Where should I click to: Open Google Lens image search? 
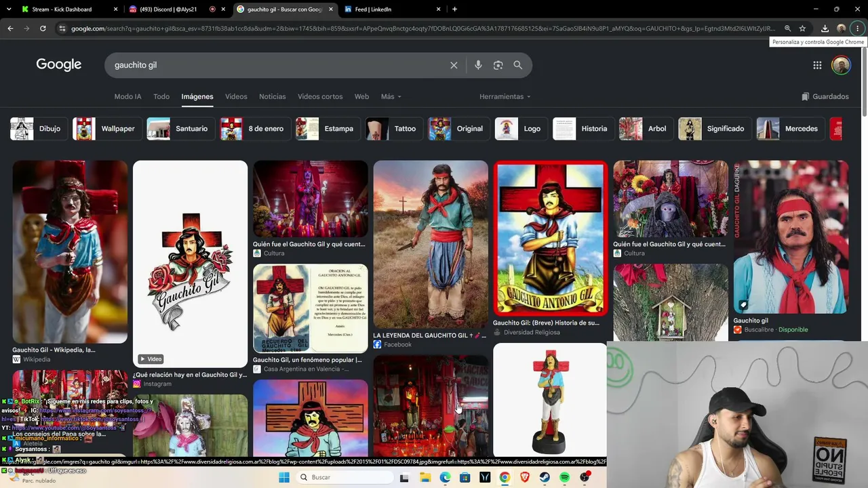498,65
